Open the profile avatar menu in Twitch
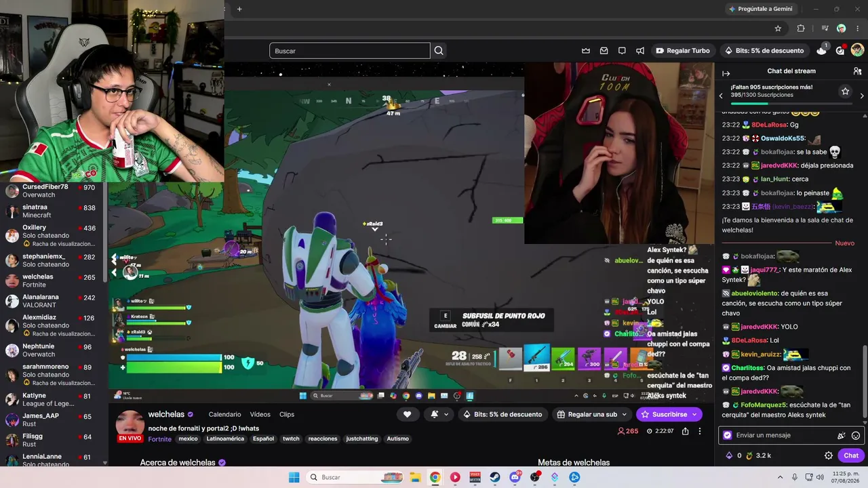868x488 pixels. [857, 50]
